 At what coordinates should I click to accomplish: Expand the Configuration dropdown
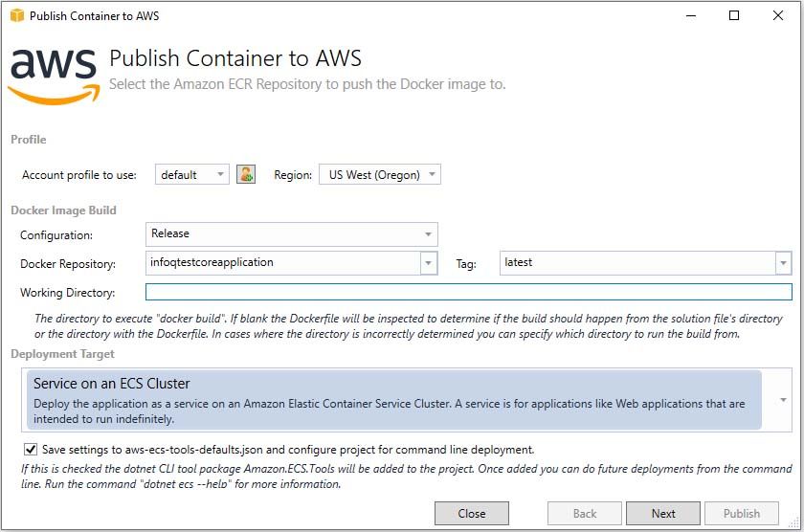(428, 233)
